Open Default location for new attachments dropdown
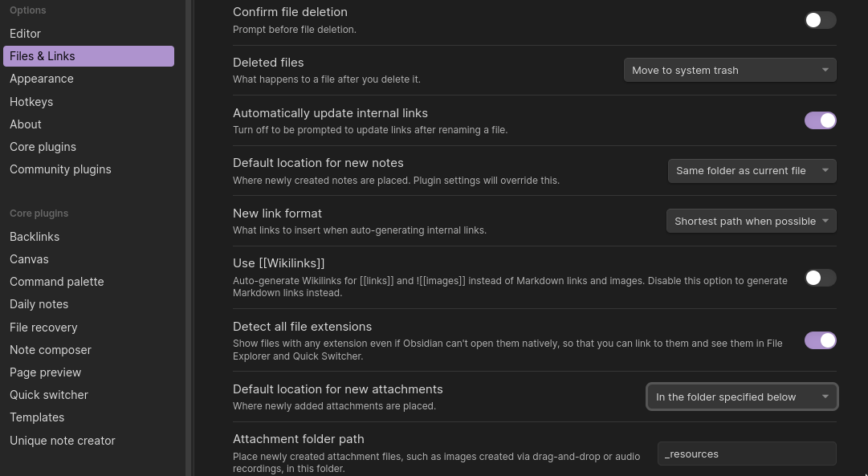The height and width of the screenshot is (476, 868). (741, 397)
